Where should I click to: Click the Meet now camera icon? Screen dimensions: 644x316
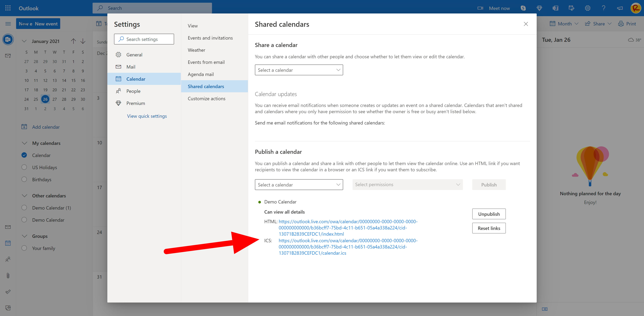(480, 8)
